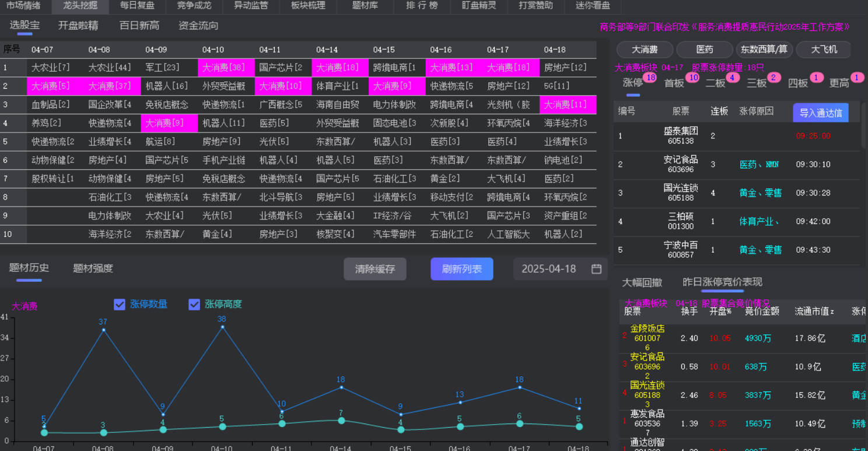Click the scrolling news headline about 服务消费提质惠民行动
Screen dimensions: 868x451
[x=724, y=27]
